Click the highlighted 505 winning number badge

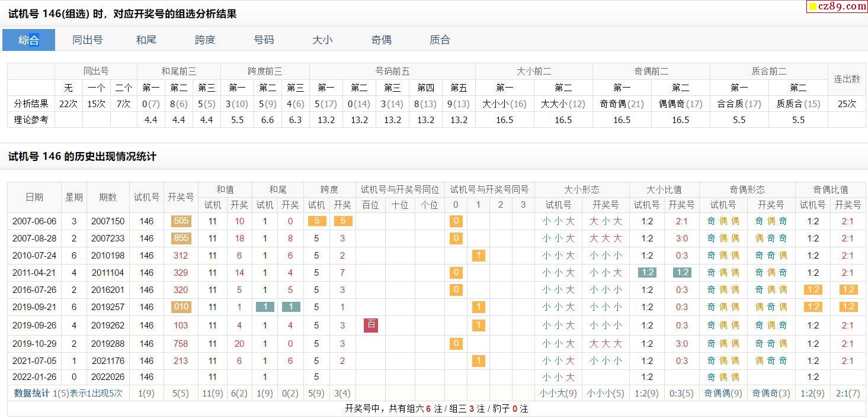click(x=181, y=221)
